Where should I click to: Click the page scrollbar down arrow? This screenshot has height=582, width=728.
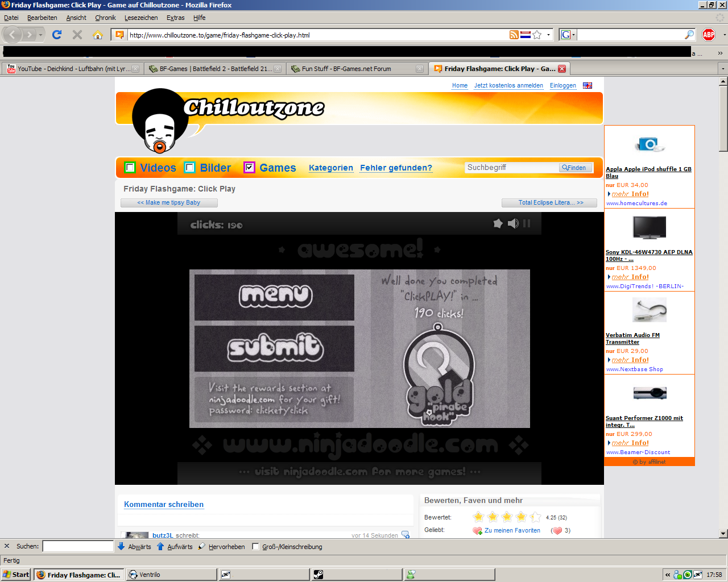pyautogui.click(x=723, y=534)
